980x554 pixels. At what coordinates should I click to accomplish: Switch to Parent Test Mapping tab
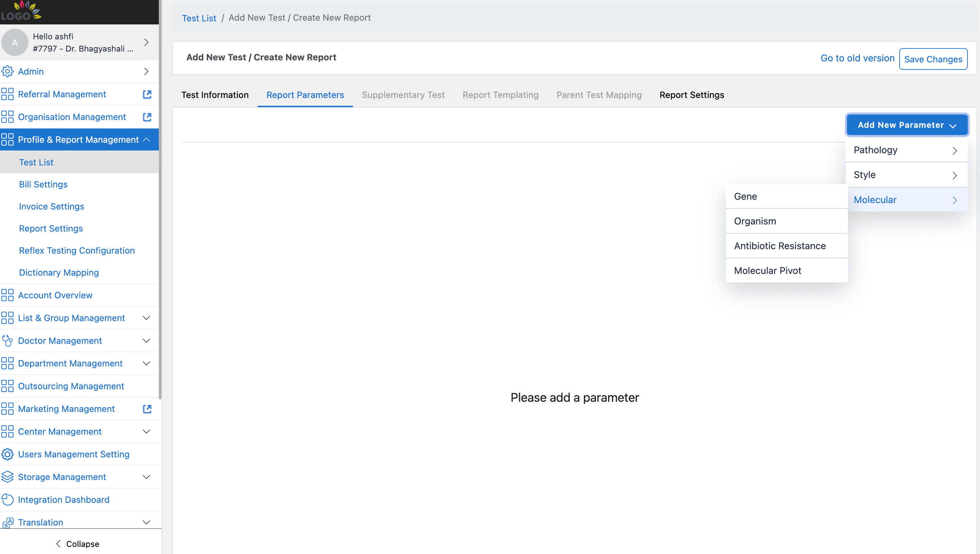click(x=599, y=95)
